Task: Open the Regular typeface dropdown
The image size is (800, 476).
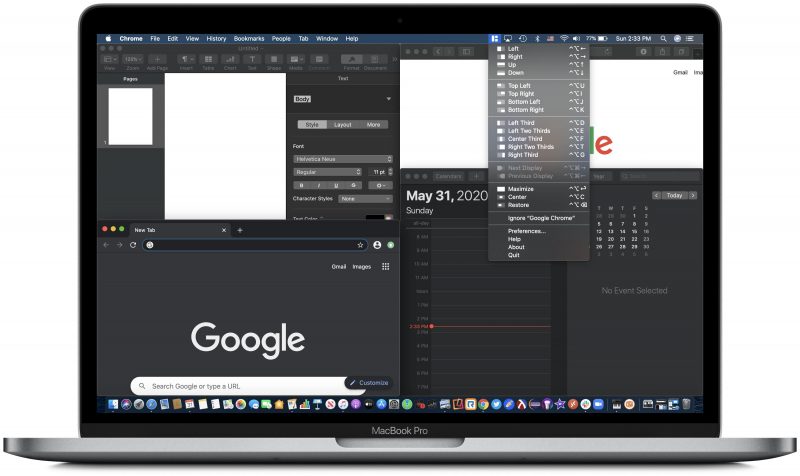Action: [328, 172]
